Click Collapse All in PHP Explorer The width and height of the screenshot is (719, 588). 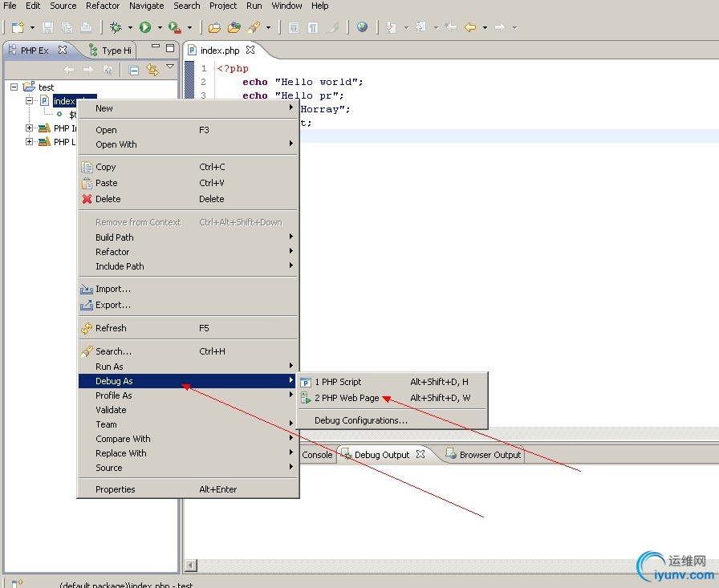click(134, 70)
